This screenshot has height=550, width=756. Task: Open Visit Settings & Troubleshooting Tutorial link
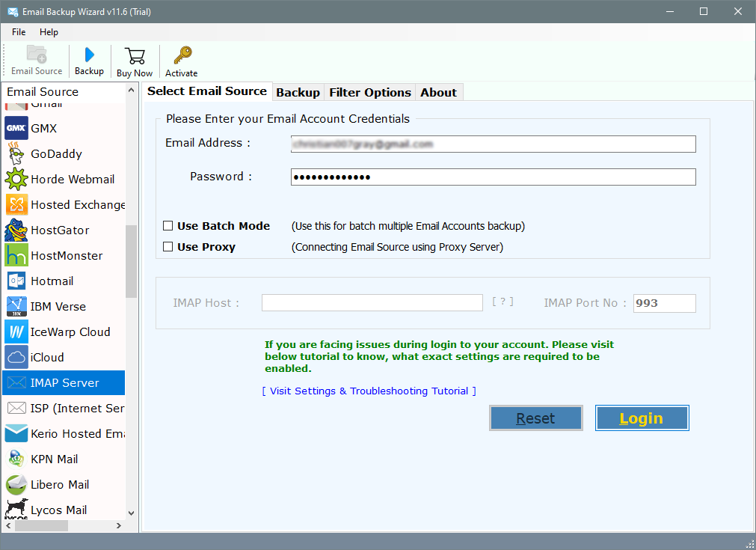point(369,391)
